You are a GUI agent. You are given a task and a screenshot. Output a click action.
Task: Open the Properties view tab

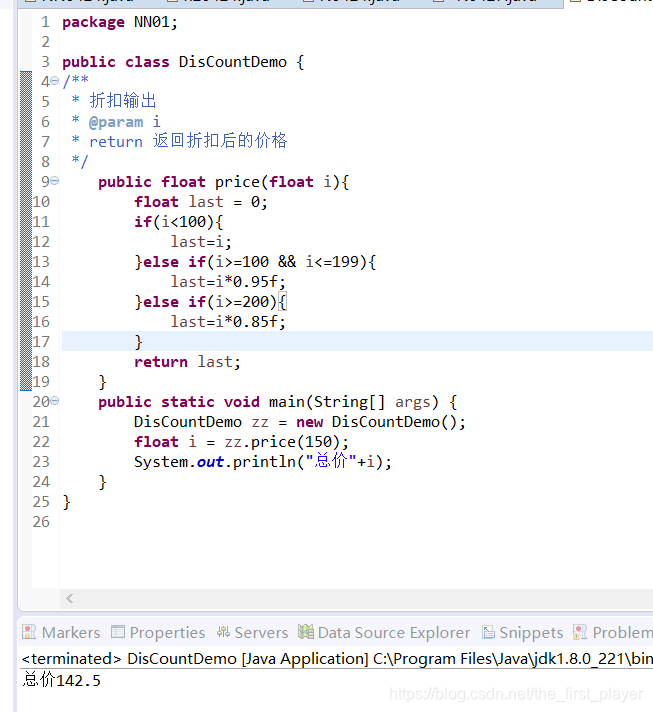point(158,632)
